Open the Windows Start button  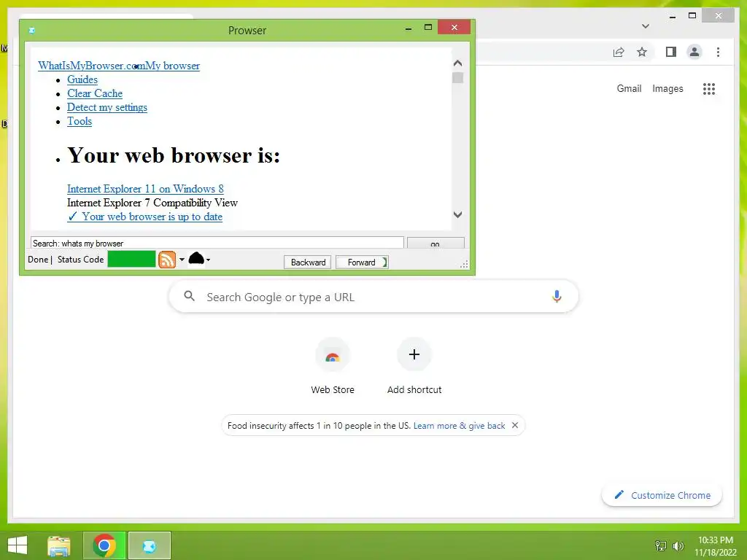[18, 545]
